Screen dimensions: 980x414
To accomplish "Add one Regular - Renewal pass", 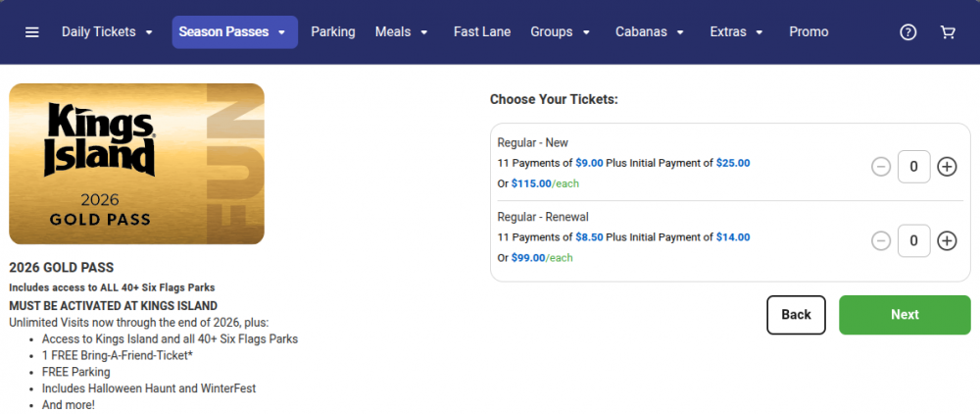I will click(x=947, y=240).
